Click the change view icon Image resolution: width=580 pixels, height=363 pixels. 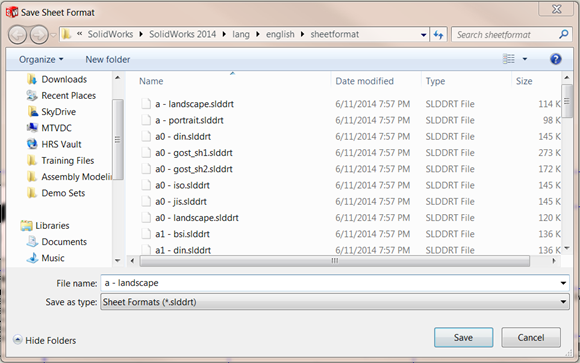[509, 59]
